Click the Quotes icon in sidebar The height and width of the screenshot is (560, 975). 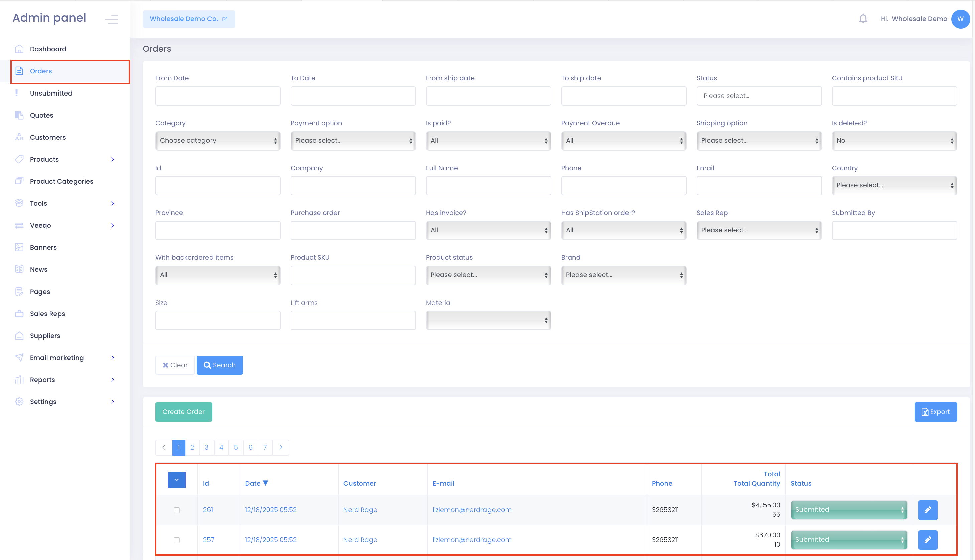click(x=19, y=115)
